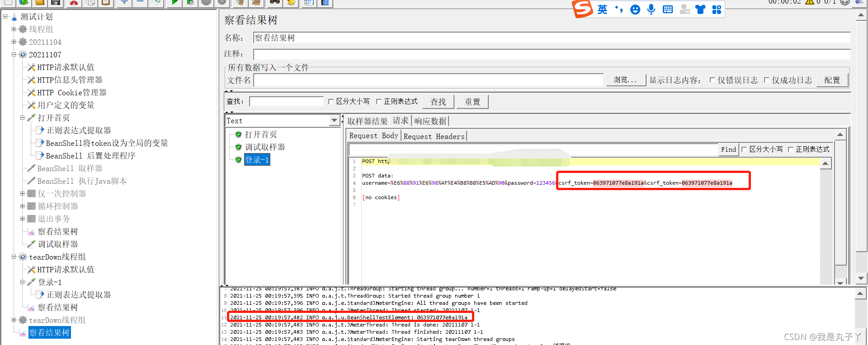Expand the 20211104 thread group

pyautogui.click(x=14, y=42)
